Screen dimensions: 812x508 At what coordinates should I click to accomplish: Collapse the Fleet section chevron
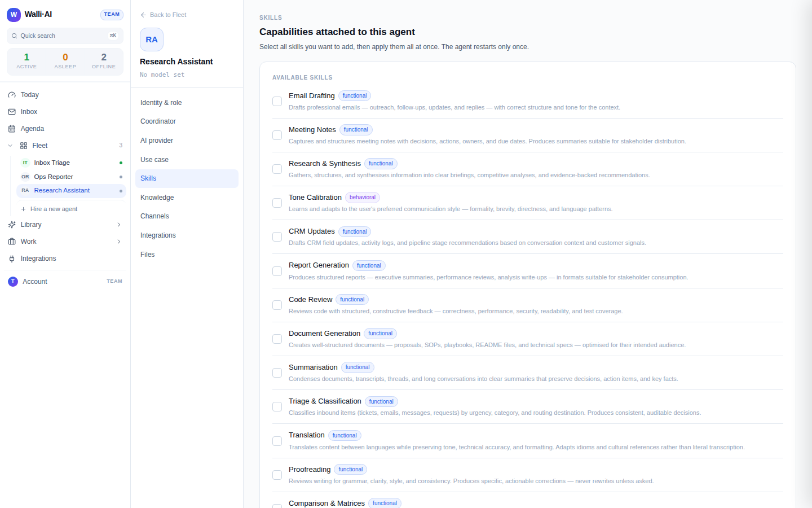point(10,146)
